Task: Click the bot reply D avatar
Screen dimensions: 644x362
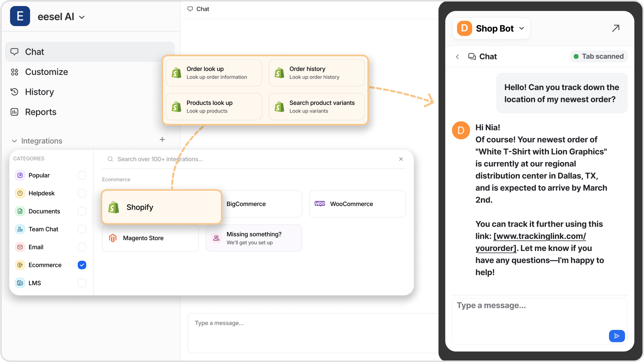Action: 461,130
